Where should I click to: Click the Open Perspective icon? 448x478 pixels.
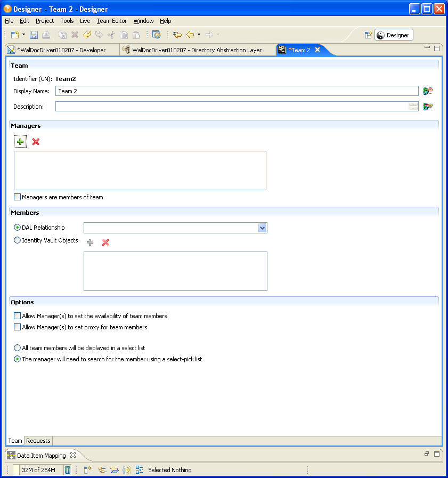[x=368, y=35]
